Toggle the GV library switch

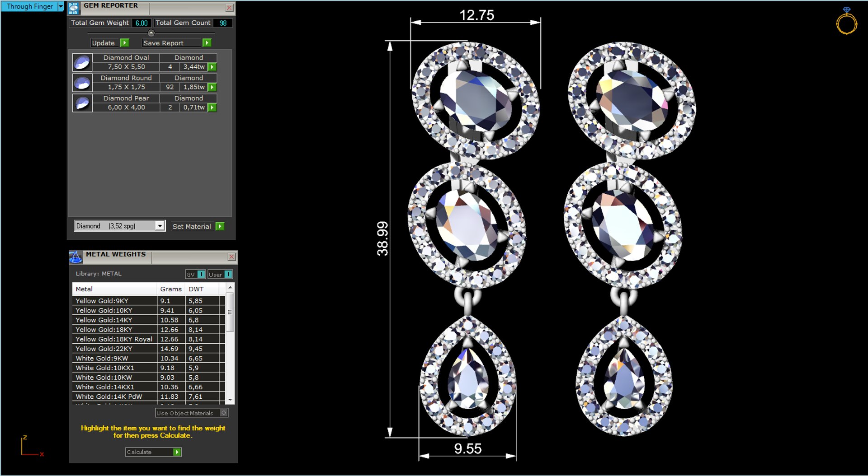201,274
